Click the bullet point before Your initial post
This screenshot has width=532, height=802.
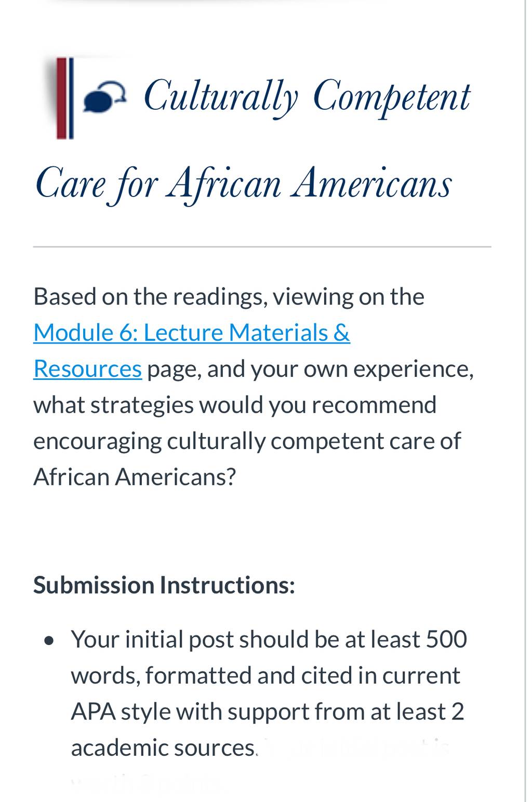click(49, 641)
